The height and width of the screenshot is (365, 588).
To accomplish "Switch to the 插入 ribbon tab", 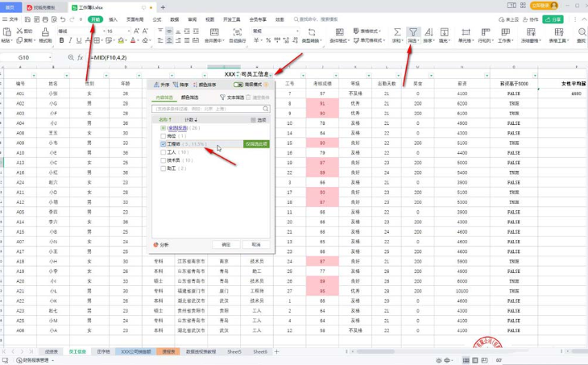I will tap(113, 19).
